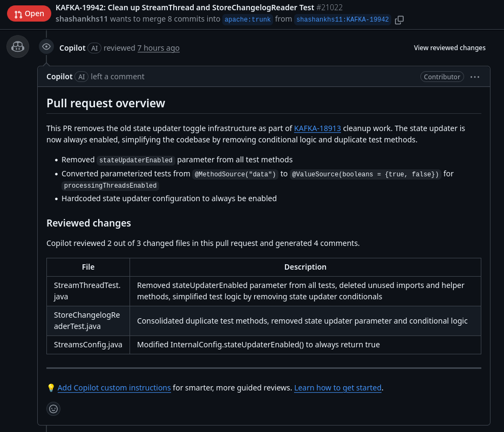This screenshot has width=504, height=432.
Task: Open the emoji reaction picker
Action: 53,409
